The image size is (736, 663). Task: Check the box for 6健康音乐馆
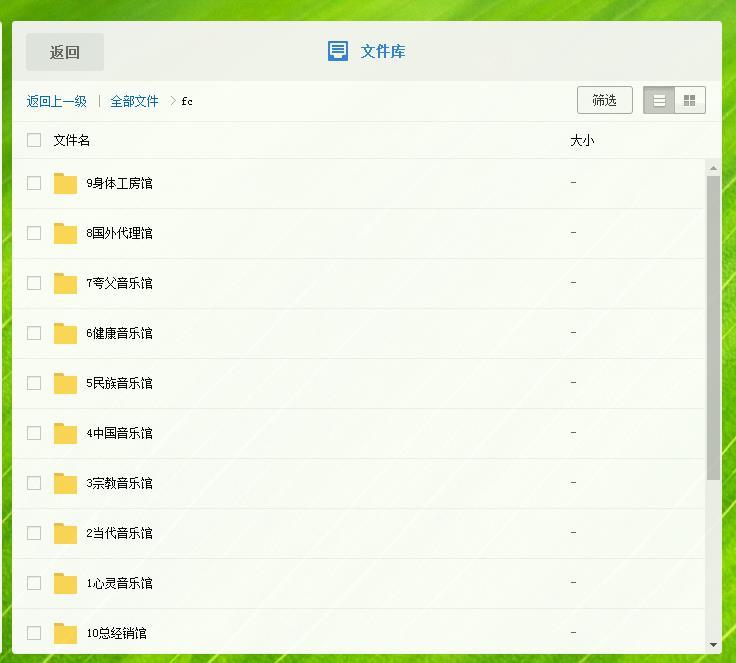tap(34, 333)
